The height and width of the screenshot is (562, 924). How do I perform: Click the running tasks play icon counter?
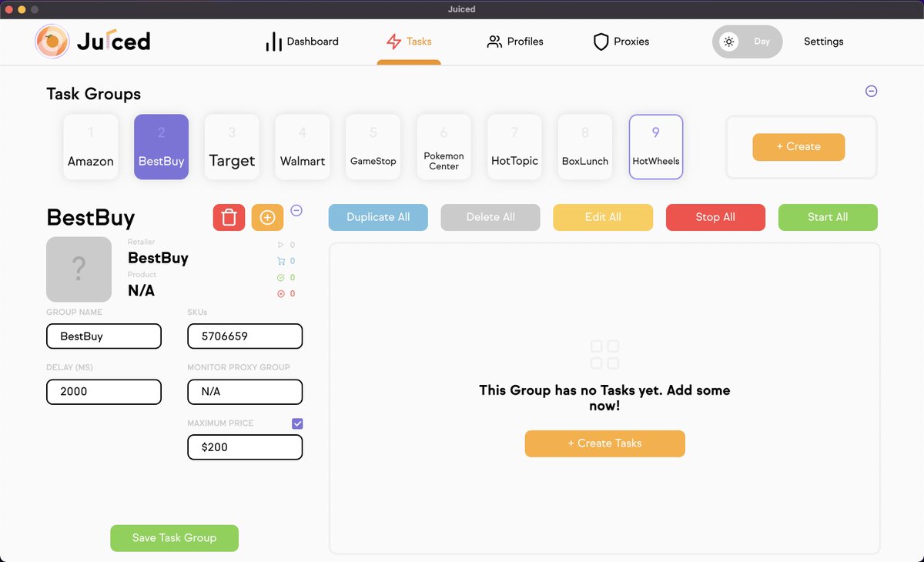tap(286, 245)
